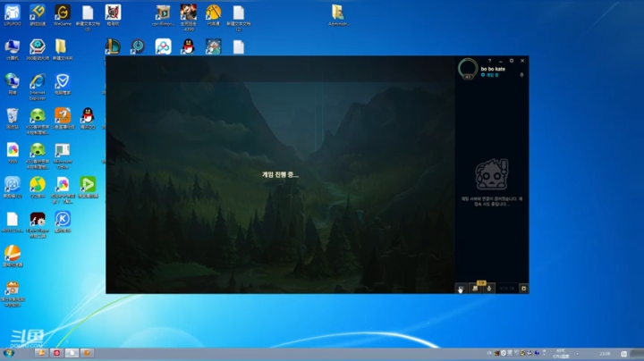644x361 pixels.
Task: Open the Windows Start orb
Action: tap(9, 353)
